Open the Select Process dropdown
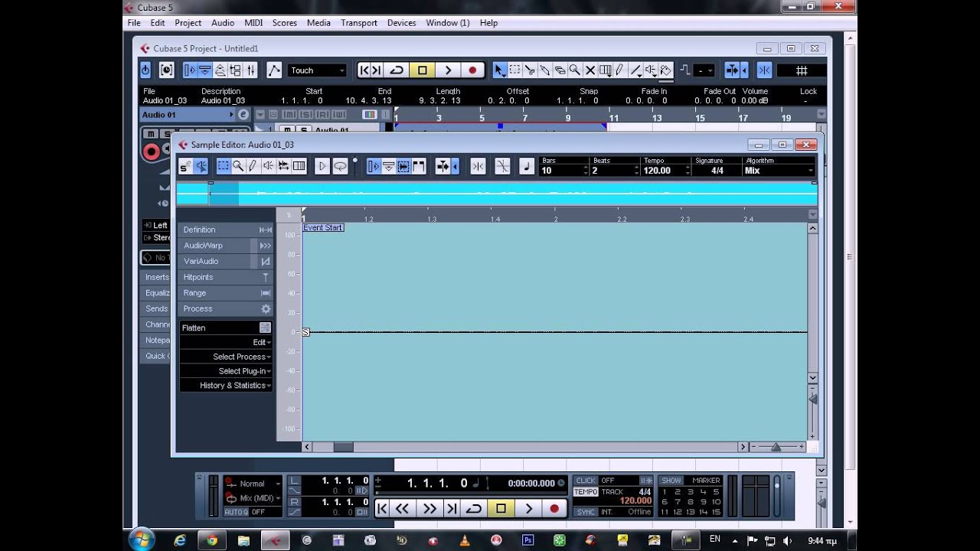This screenshot has height=551, width=980. click(x=226, y=357)
